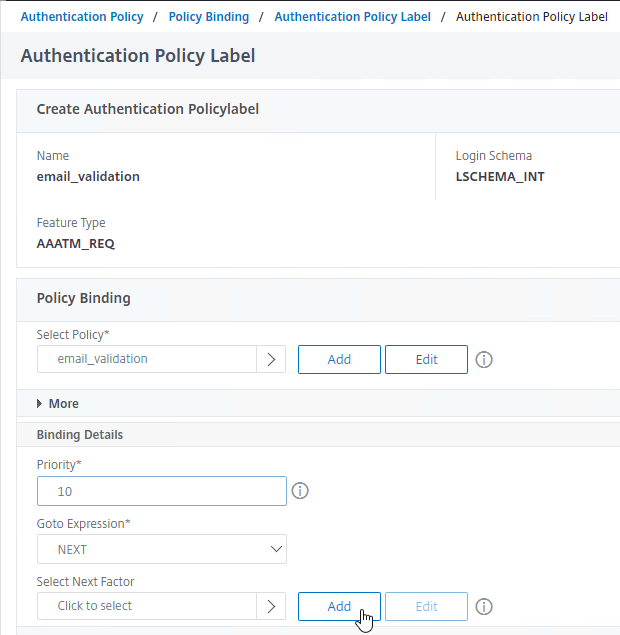Viewport: 620px width, 635px height.
Task: Add a new policy beside Select Policy
Action: tap(339, 360)
